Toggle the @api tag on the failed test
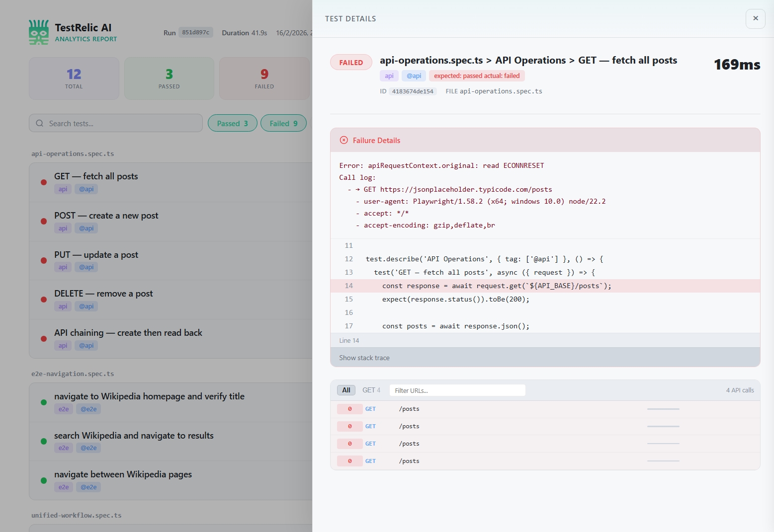 click(x=413, y=76)
